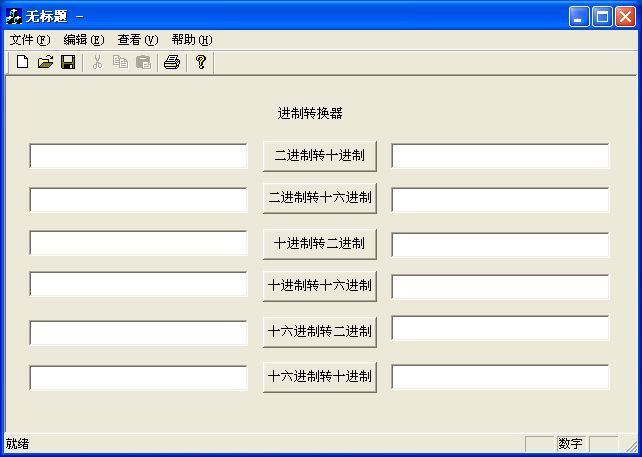This screenshot has width=642, height=457.
Task: Click result box right of 二进制转十进制
Action: pyautogui.click(x=500, y=156)
